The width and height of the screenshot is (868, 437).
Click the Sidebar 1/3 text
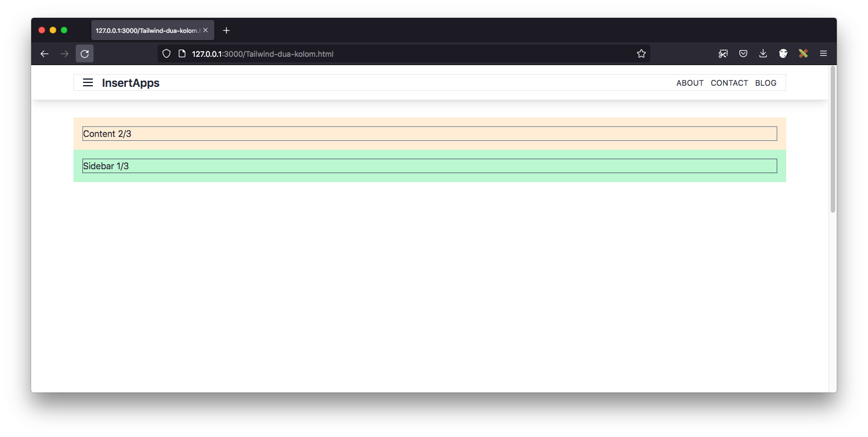[106, 166]
